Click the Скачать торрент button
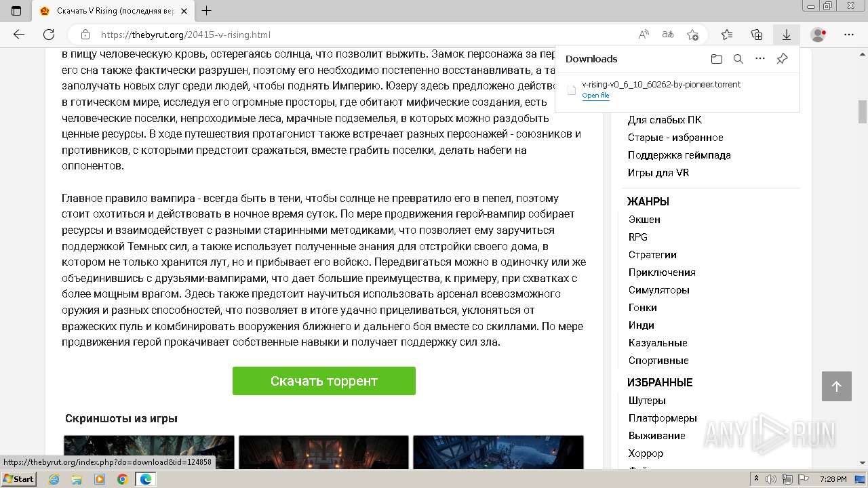Screen dimensions: 868x488 (x=323, y=381)
